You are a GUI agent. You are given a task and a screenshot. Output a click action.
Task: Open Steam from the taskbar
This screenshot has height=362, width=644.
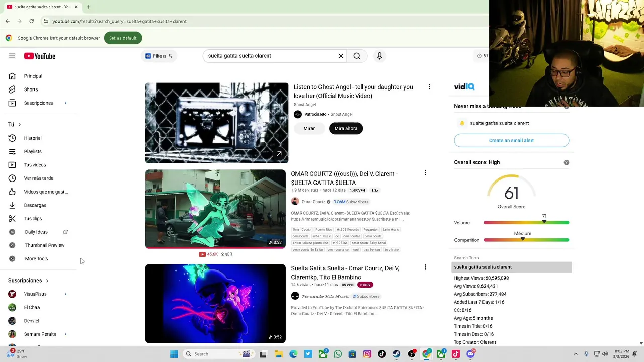point(397,354)
